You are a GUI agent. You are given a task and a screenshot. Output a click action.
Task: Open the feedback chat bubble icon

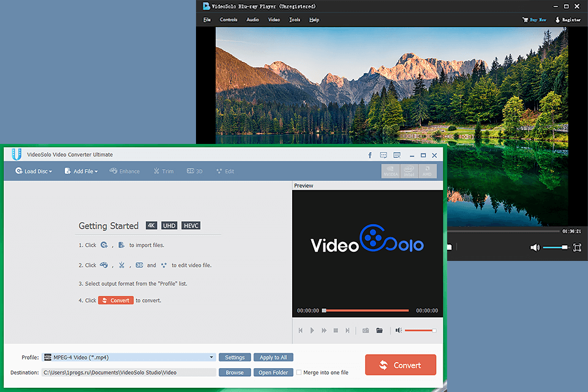[x=383, y=156]
